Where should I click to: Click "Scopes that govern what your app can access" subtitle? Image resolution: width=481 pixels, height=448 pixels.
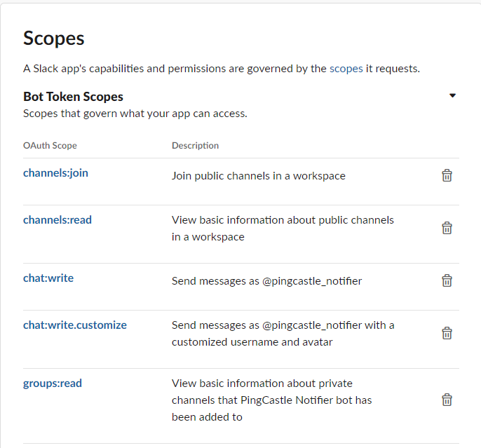[x=135, y=114]
